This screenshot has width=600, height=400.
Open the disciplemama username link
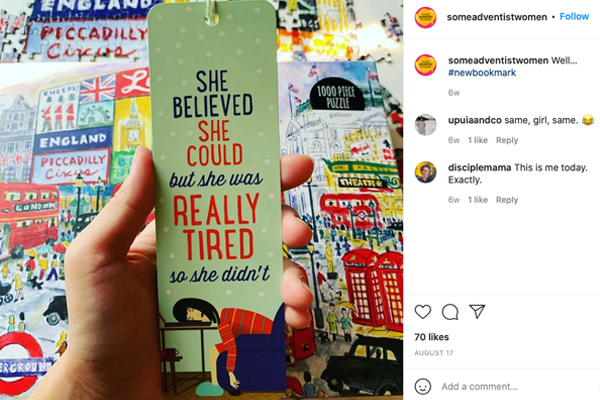click(479, 168)
